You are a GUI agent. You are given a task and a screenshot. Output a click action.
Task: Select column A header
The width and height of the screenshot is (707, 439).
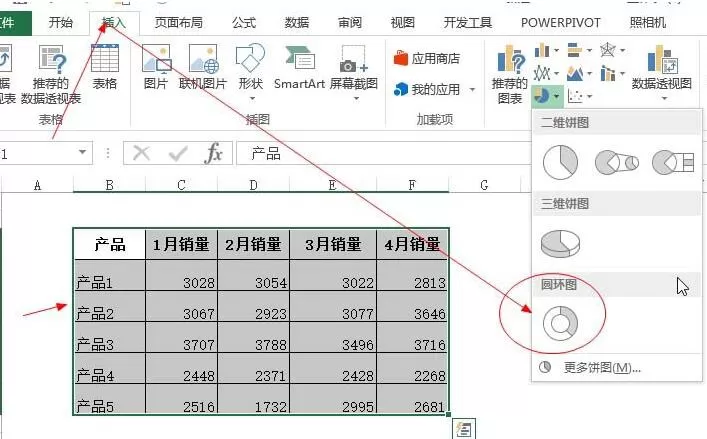point(37,185)
